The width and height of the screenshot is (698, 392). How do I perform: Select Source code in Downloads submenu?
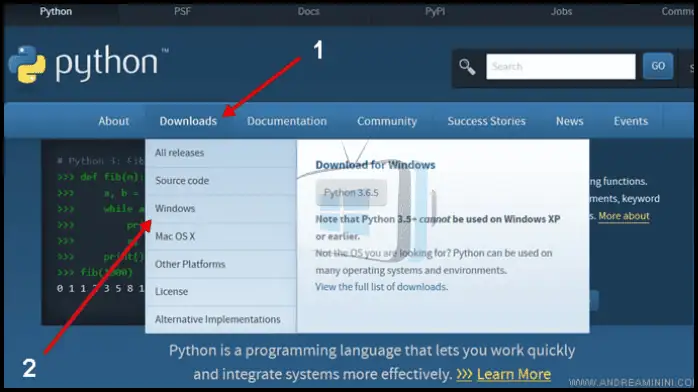tap(221, 181)
